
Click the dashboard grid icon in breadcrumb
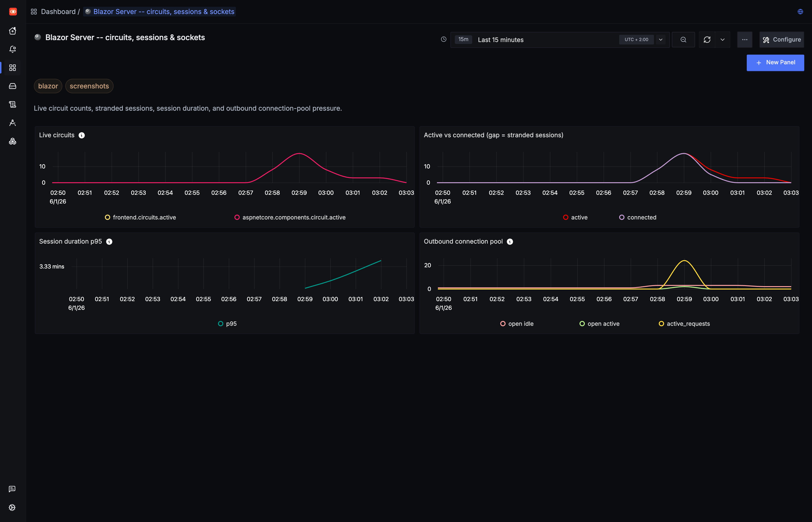click(34, 12)
